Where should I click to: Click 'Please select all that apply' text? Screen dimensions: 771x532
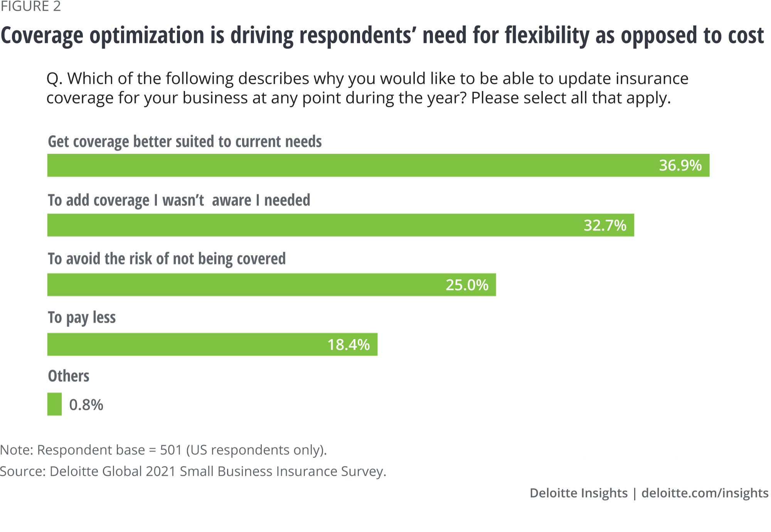571,98
